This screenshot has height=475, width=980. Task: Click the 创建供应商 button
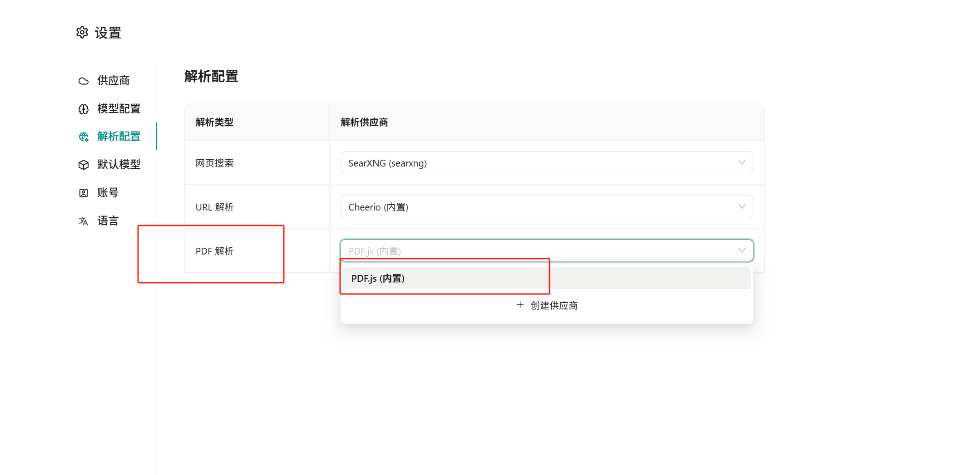click(x=554, y=305)
